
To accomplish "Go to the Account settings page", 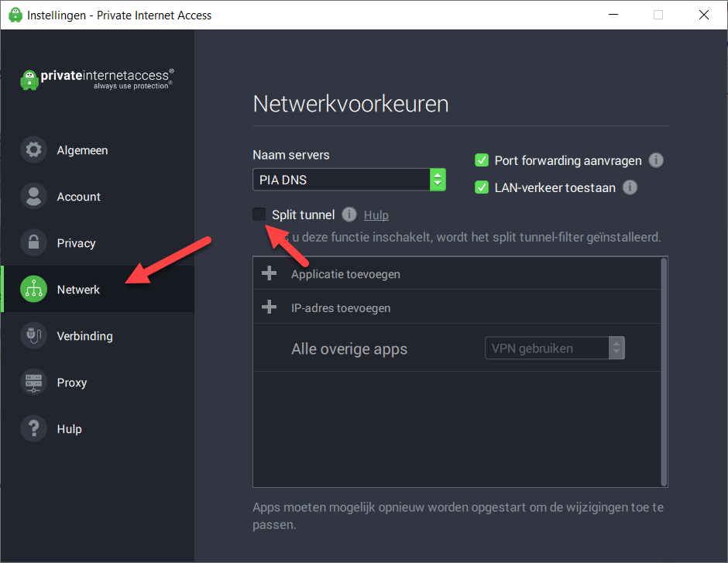I will 98,197.
